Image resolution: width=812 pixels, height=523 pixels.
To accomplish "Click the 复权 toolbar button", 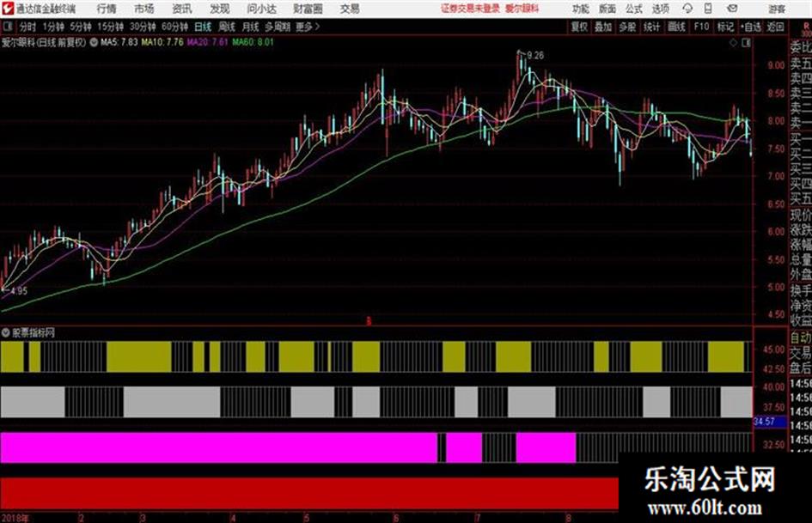I will point(579,27).
